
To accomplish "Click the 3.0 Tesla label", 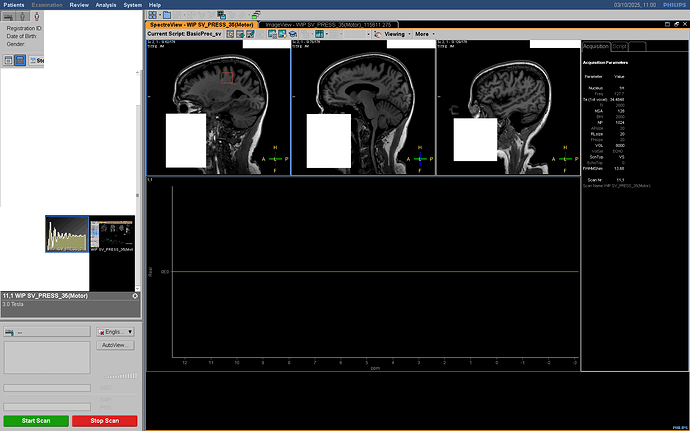I will click(13, 304).
